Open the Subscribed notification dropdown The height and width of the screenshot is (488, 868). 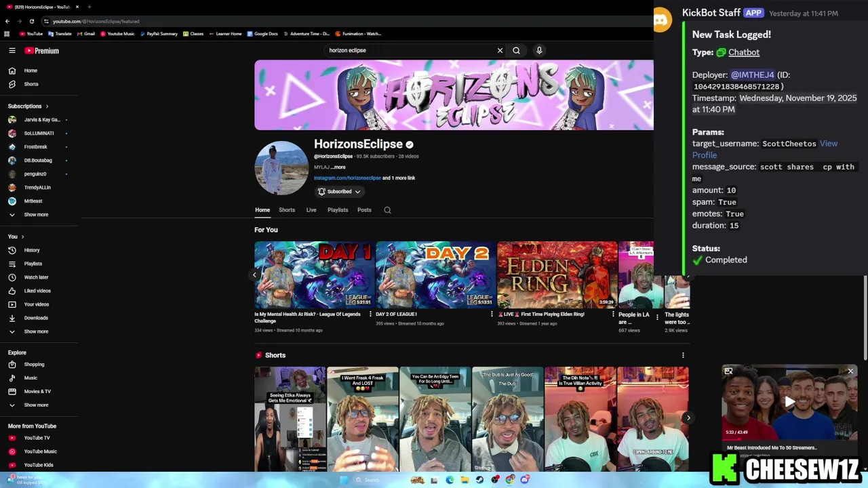[x=339, y=192]
